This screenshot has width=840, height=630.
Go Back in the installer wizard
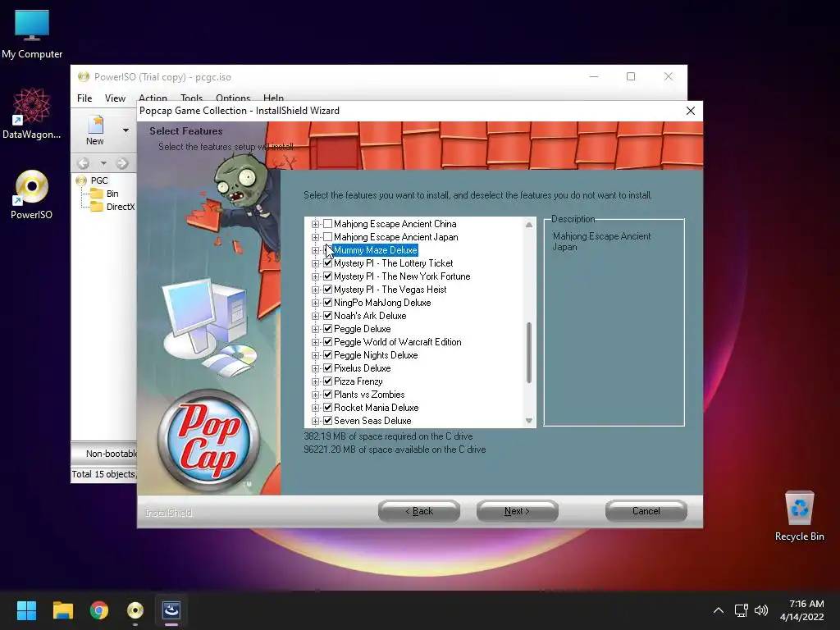click(419, 511)
